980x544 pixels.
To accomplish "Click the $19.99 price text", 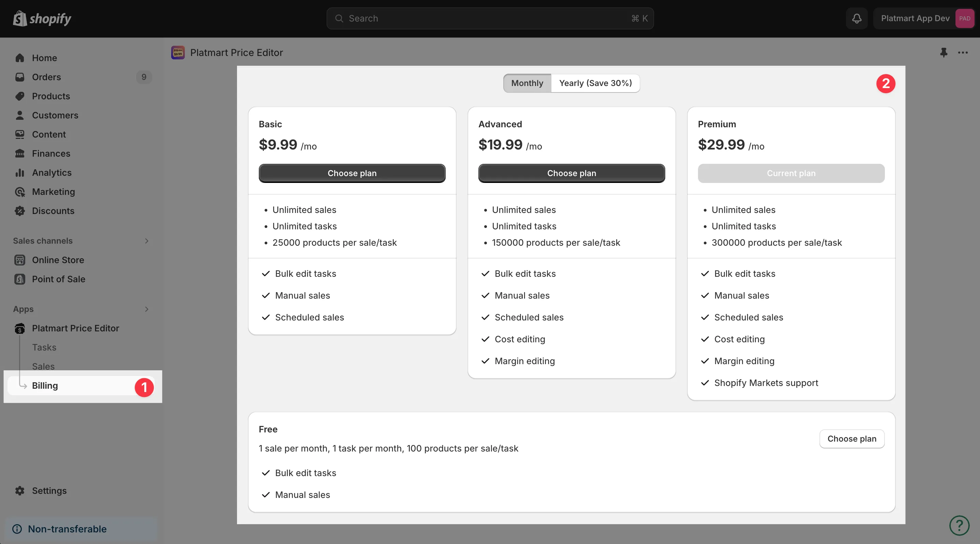I will click(500, 145).
